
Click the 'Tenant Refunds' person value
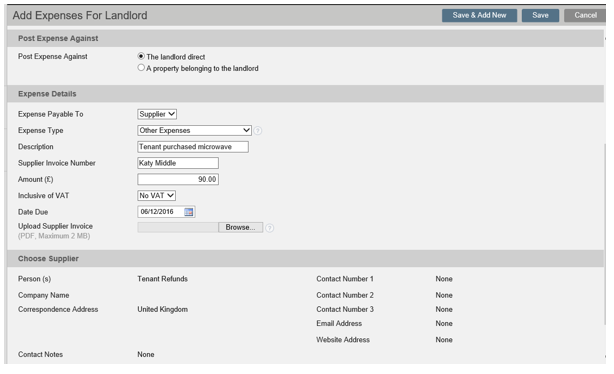163,279
